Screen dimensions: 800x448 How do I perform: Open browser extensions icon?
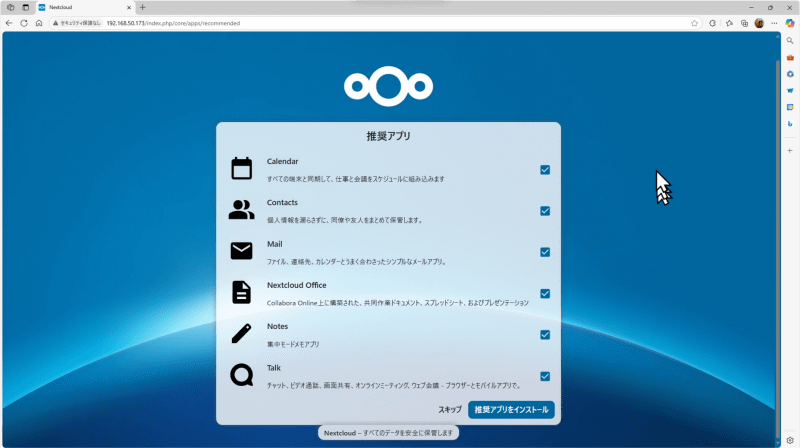[712, 23]
